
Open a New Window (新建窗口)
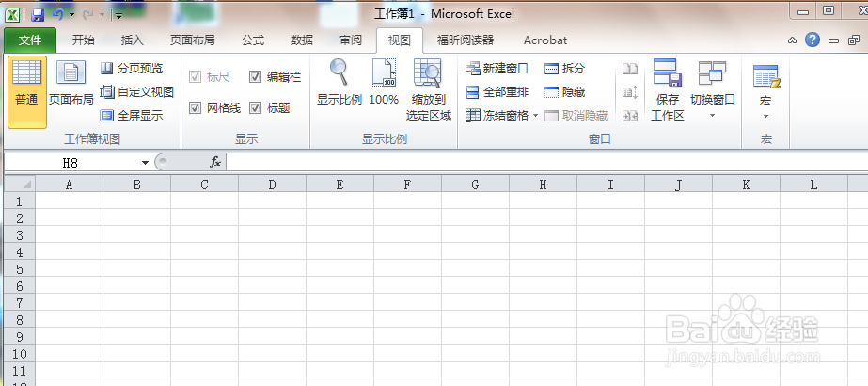(x=497, y=69)
